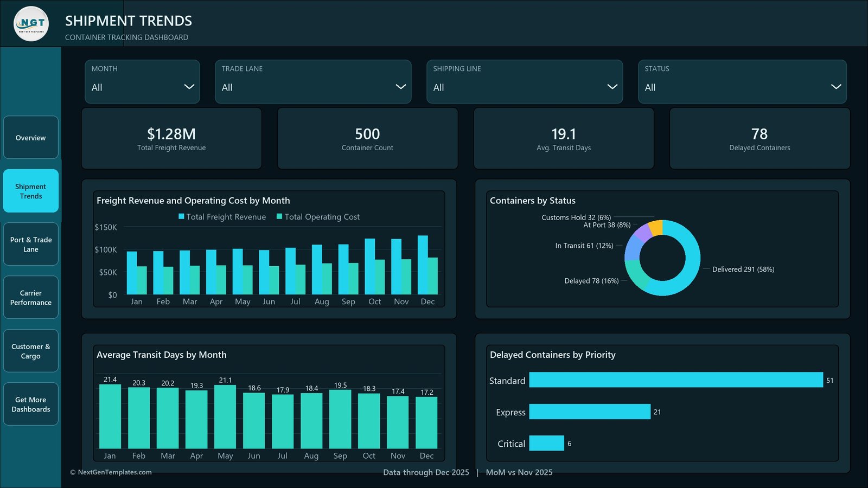
Task: Expand the Status filter dropdown
Action: [x=742, y=81]
